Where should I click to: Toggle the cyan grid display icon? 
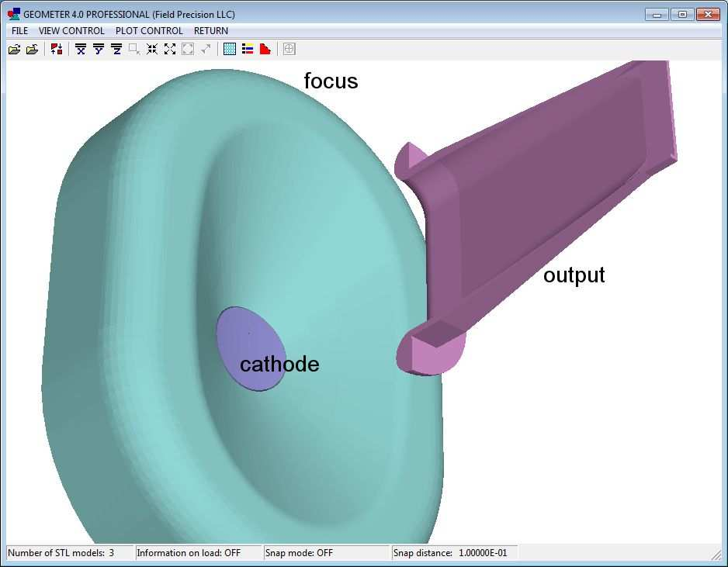click(230, 49)
